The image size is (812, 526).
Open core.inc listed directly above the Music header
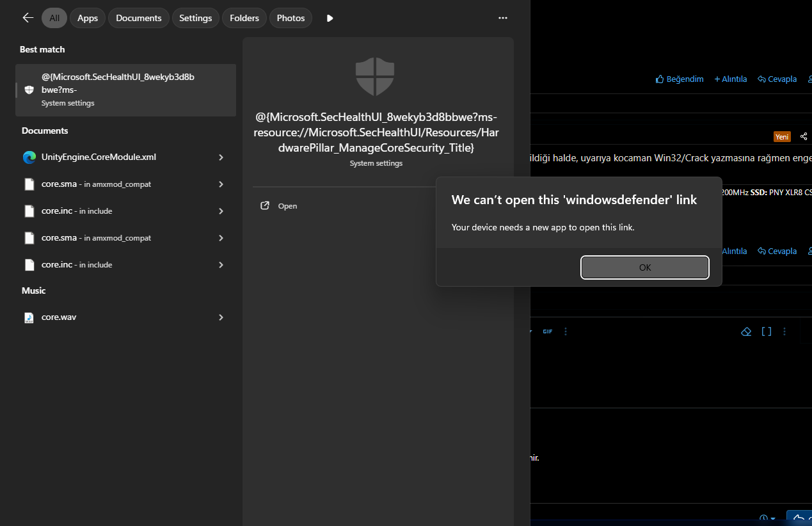tap(125, 264)
